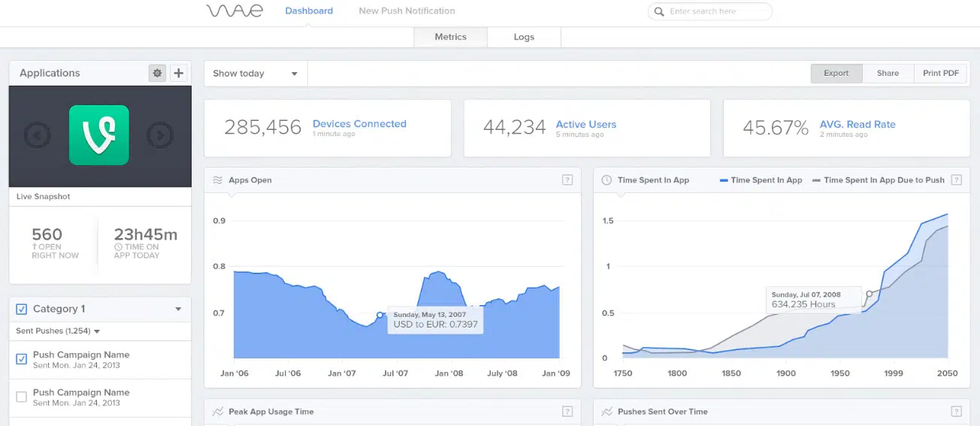Open help icon on Time Spent In App panel
This screenshot has width=980, height=426.
pyautogui.click(x=956, y=180)
